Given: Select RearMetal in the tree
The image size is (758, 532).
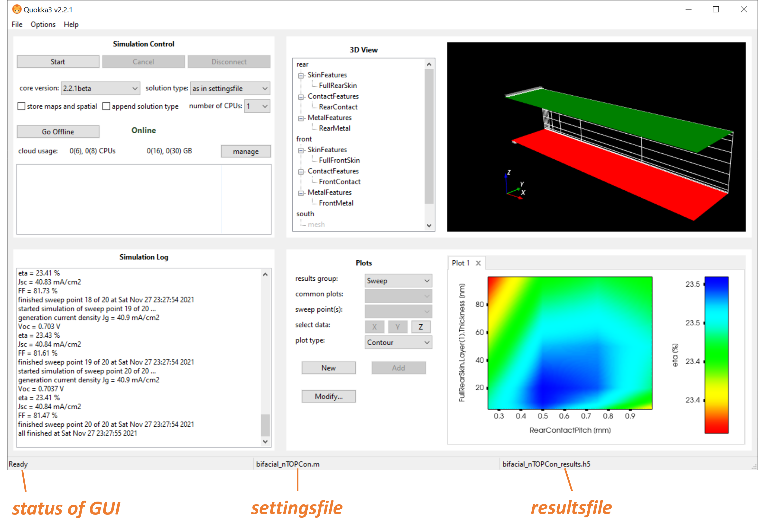Looking at the screenshot, I should [x=334, y=128].
